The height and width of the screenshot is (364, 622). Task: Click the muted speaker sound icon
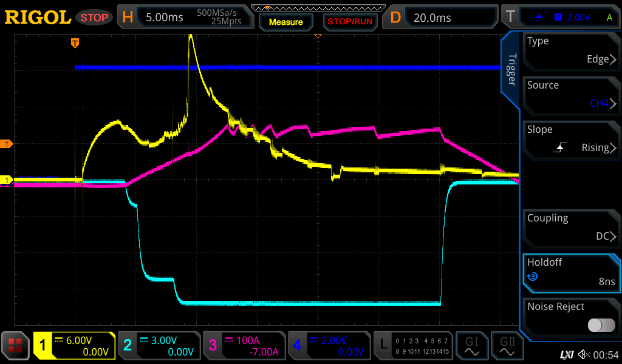point(584,354)
